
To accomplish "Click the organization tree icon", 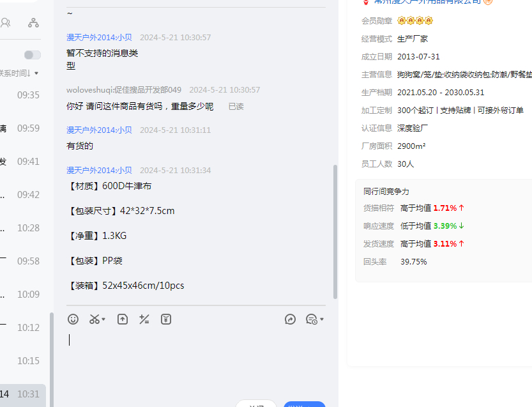I will pyautogui.click(x=33, y=23).
